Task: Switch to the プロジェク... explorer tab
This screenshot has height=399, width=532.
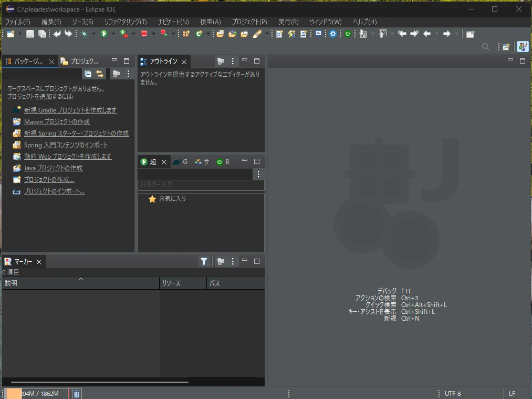Action: (80, 61)
